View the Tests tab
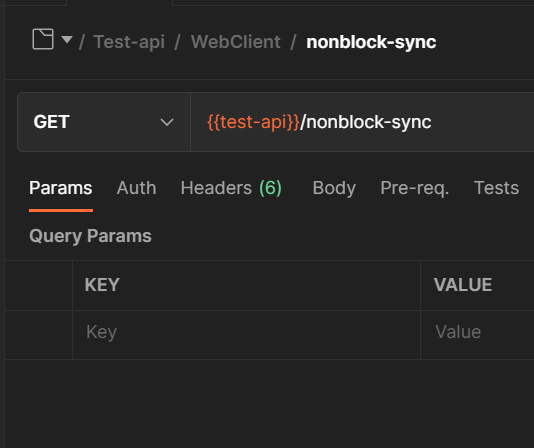Screen dimensions: 534x448 tap(496, 188)
